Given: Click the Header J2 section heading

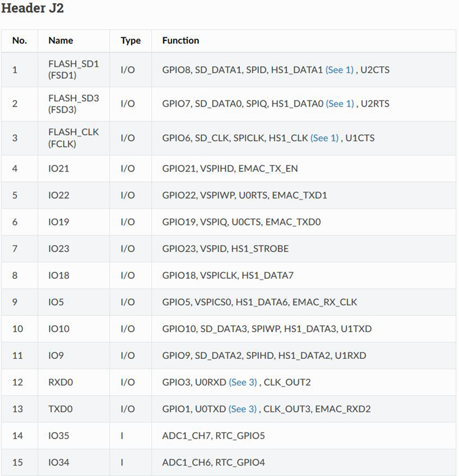Looking at the screenshot, I should [33, 9].
